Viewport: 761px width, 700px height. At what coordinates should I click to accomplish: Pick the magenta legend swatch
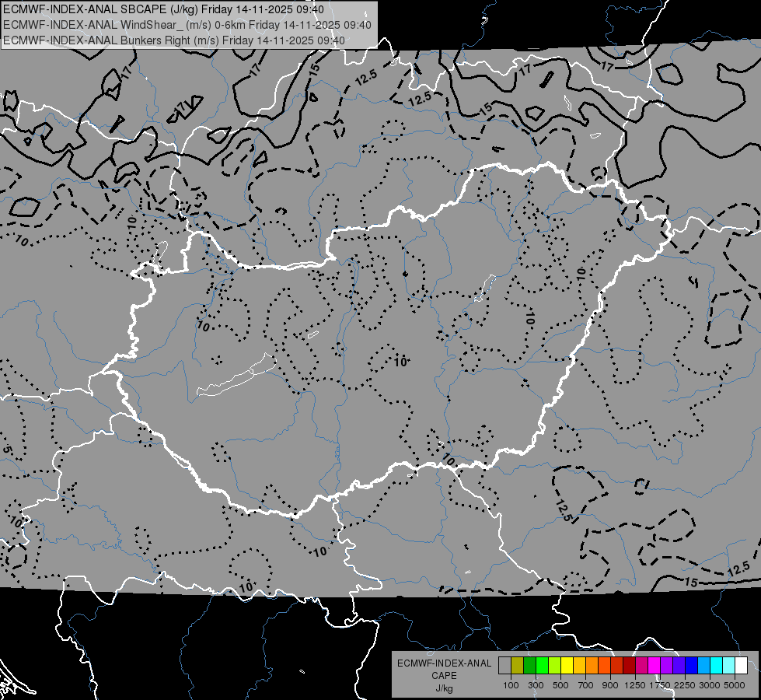655,665
